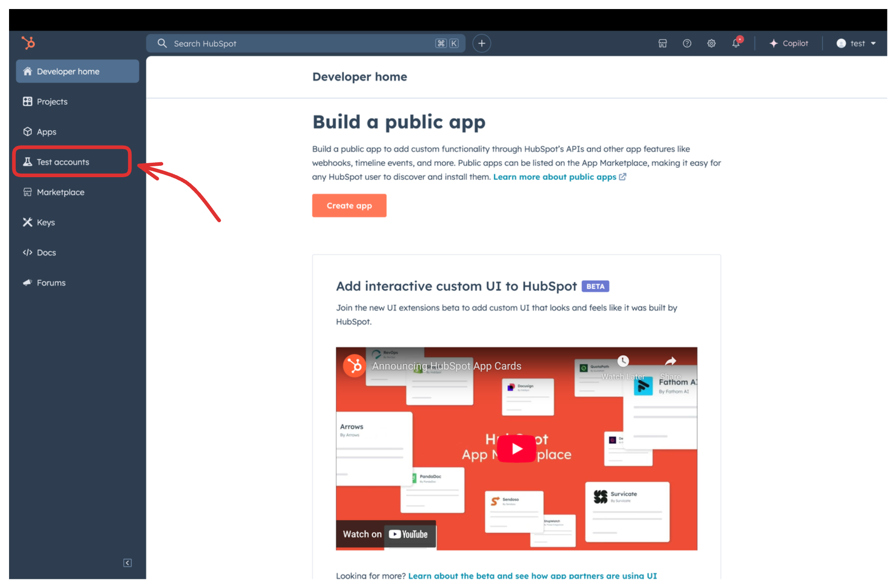Open the marketplace storefront icon in top bar
Image resolution: width=896 pixels, height=588 pixels.
662,43
